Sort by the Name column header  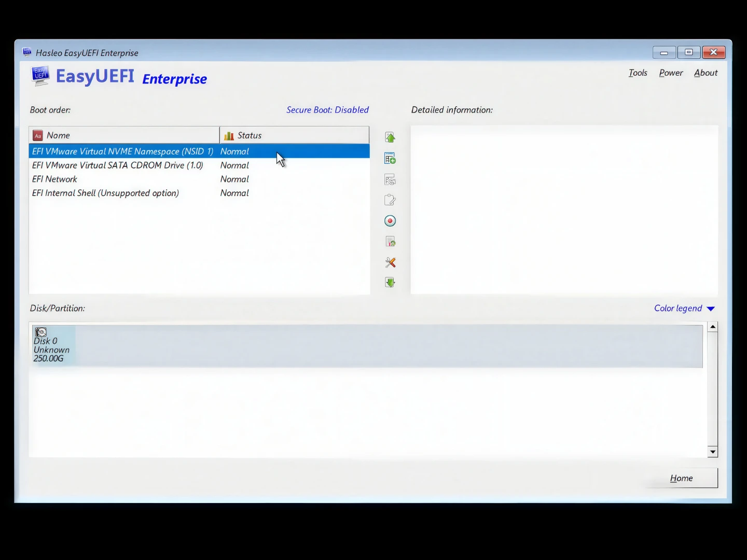(x=125, y=135)
